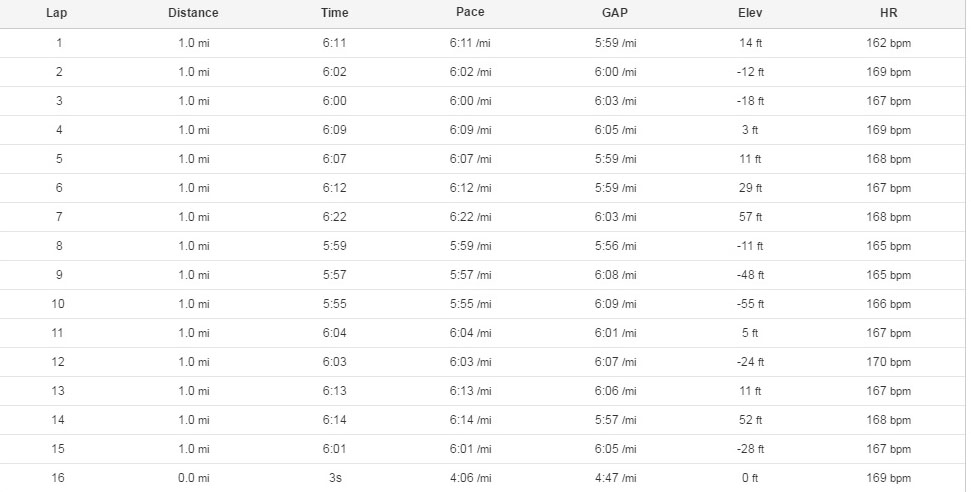
Task: Click the Distance column header
Action: click(193, 13)
